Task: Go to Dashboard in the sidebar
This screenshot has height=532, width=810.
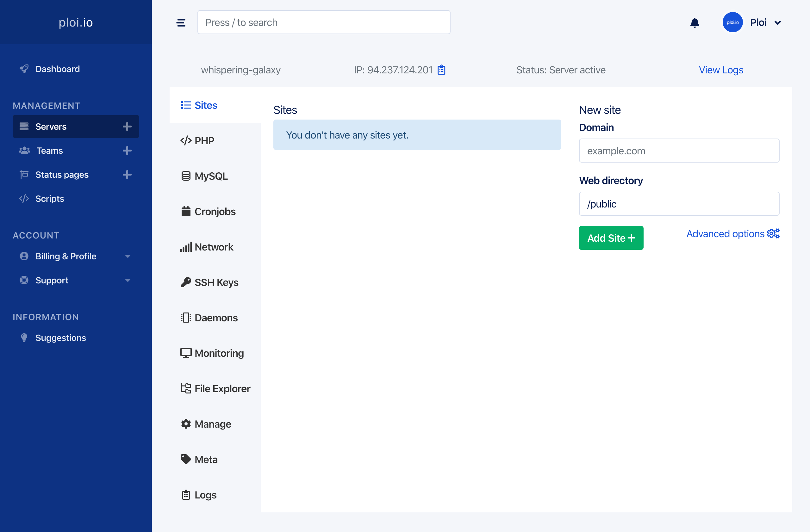Action: (57, 69)
